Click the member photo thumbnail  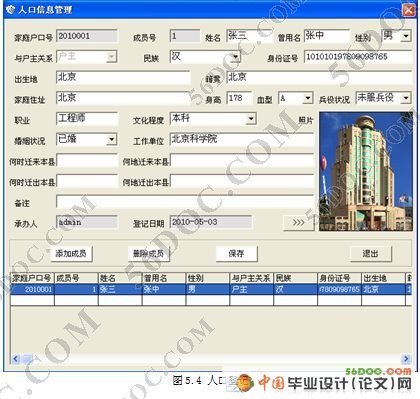click(366, 171)
